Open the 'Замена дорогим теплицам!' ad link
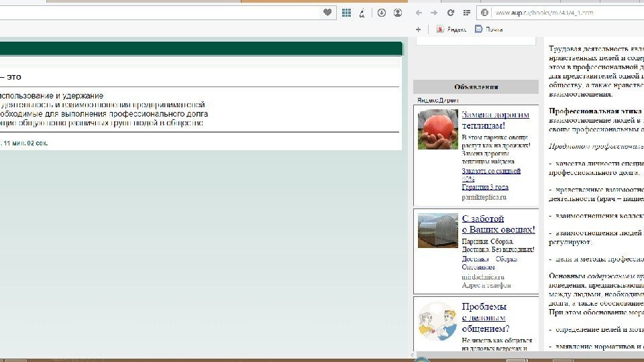The height and width of the screenshot is (362, 644). [x=495, y=120]
